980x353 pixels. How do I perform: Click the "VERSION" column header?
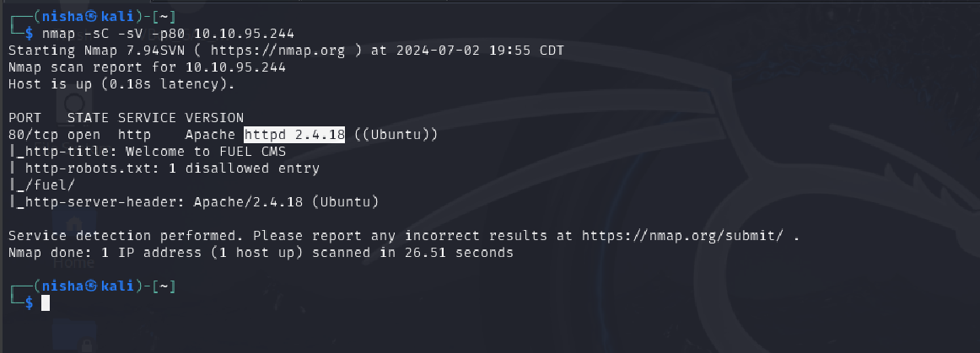click(x=214, y=117)
